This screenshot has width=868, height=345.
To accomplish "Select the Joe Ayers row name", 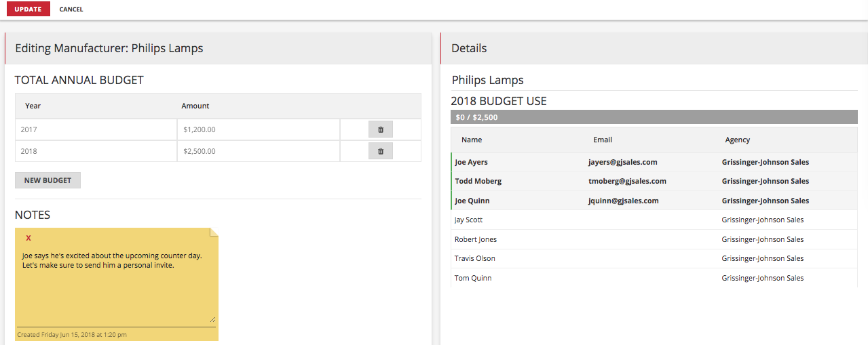I will [x=471, y=162].
